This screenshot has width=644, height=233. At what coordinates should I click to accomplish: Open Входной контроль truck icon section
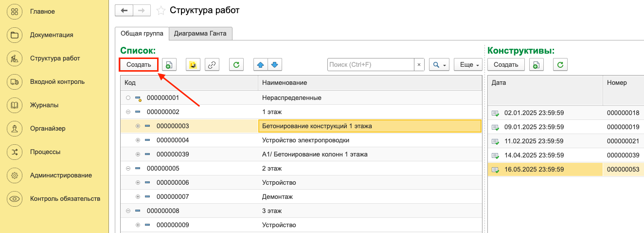click(x=15, y=81)
